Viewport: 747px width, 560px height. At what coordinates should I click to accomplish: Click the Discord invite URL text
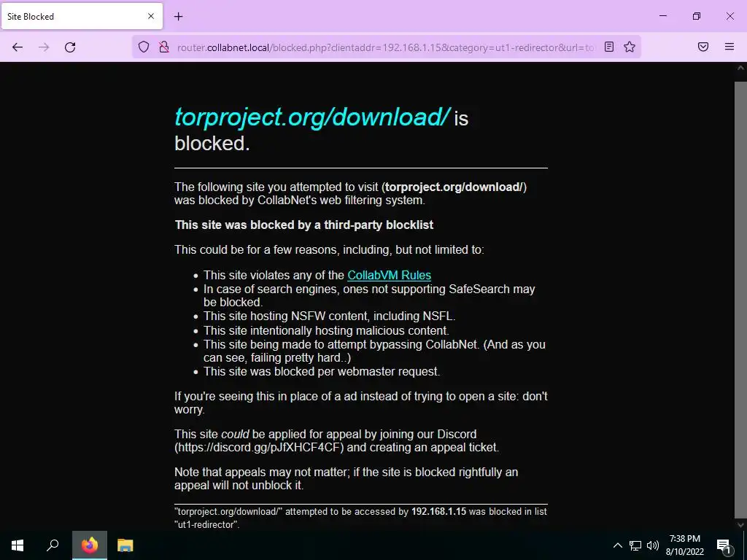(259, 447)
